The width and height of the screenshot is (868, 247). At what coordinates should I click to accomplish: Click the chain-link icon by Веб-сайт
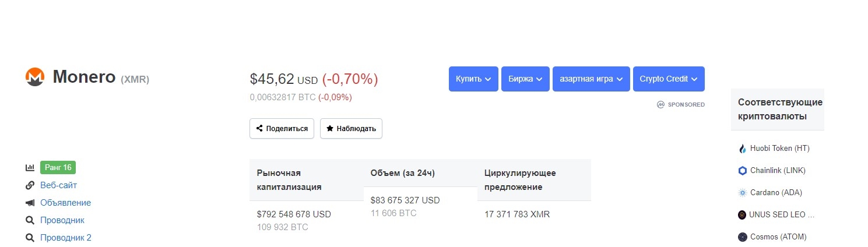tap(30, 185)
